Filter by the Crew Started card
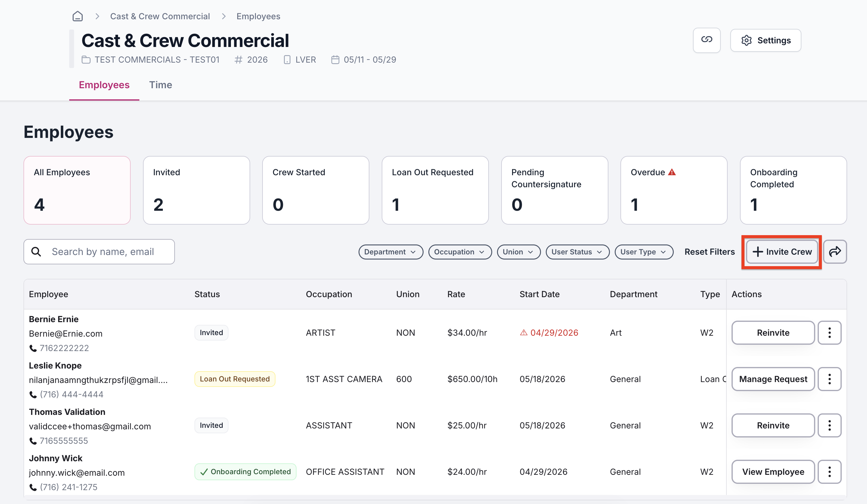 pyautogui.click(x=316, y=190)
